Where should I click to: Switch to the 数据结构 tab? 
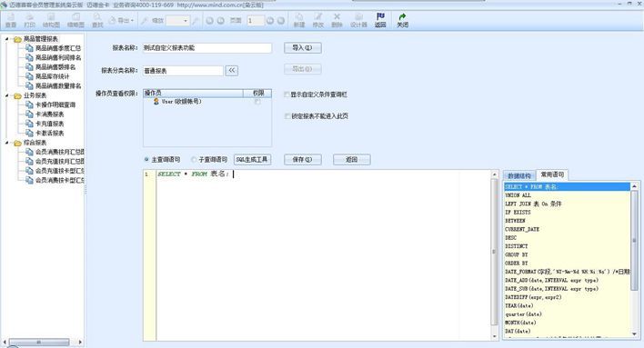point(519,175)
